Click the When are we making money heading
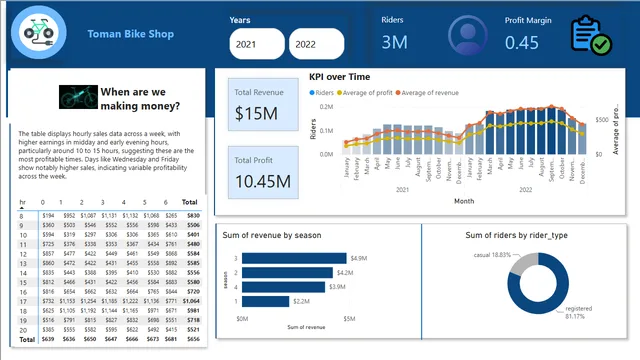640x360 pixels. (x=140, y=99)
